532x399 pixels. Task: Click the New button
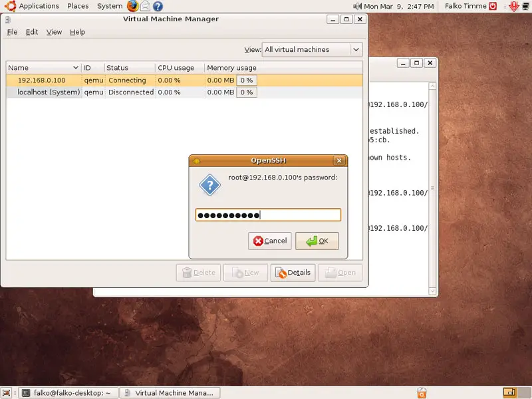coord(245,273)
